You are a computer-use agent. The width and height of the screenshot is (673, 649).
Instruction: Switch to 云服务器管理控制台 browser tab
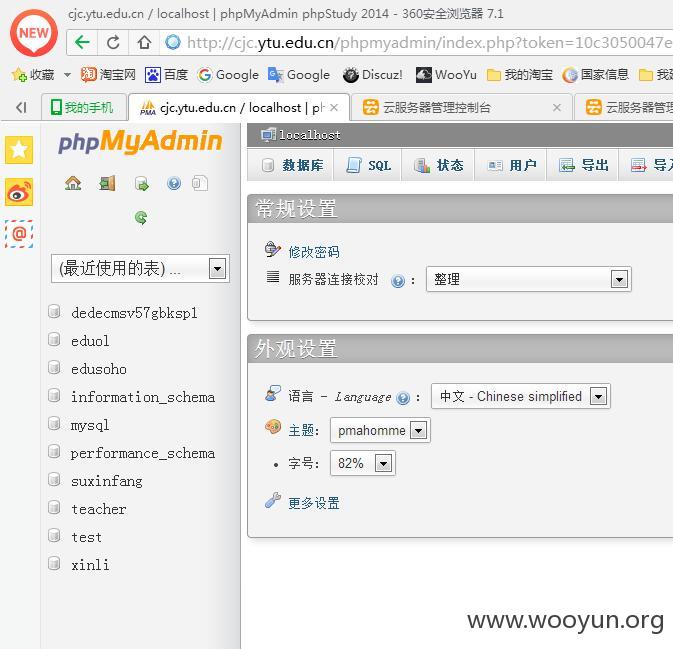point(461,107)
